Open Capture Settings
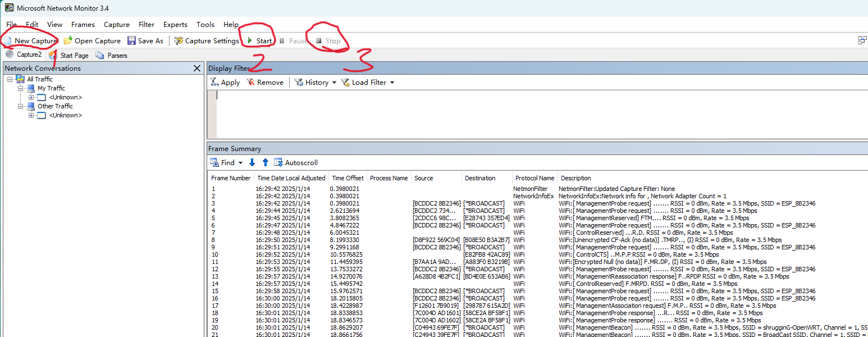The height and width of the screenshot is (337, 868). tap(207, 40)
